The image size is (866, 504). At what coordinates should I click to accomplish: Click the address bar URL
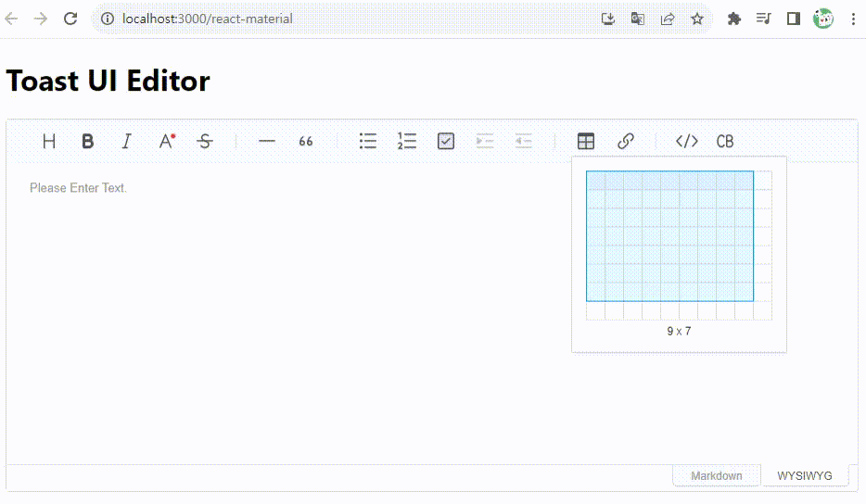(208, 19)
